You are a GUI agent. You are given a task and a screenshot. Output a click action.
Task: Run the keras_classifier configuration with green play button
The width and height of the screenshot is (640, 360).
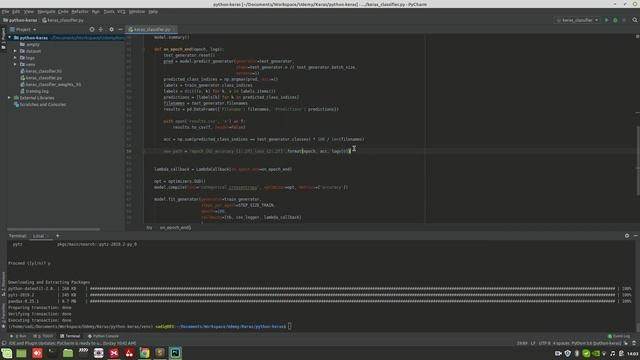[607, 20]
